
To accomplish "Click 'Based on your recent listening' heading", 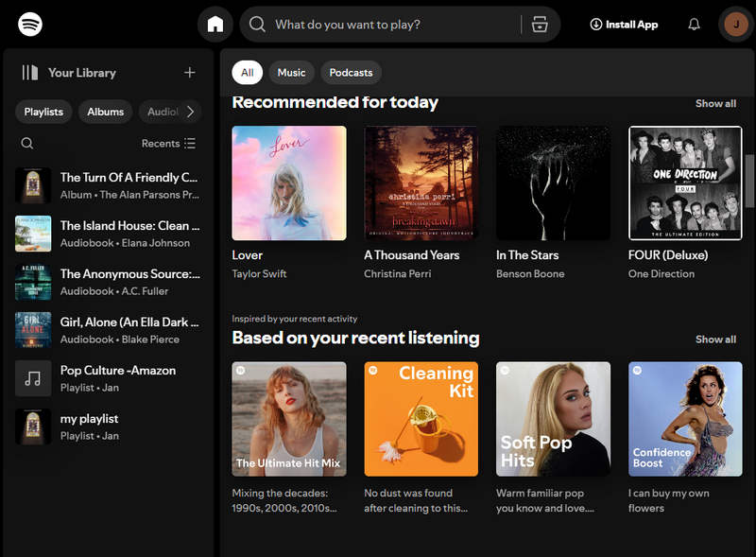I will pyautogui.click(x=355, y=338).
